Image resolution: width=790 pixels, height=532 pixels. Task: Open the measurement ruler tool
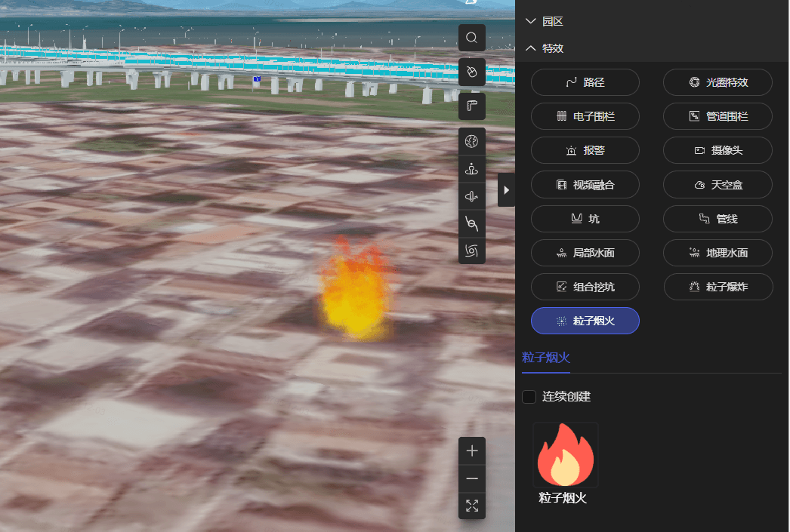click(472, 106)
